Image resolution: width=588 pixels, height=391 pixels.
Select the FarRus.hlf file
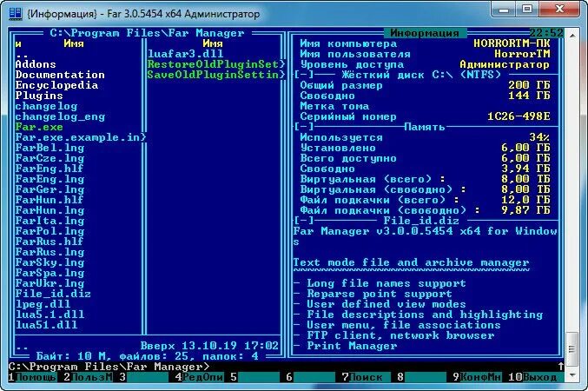(50, 242)
